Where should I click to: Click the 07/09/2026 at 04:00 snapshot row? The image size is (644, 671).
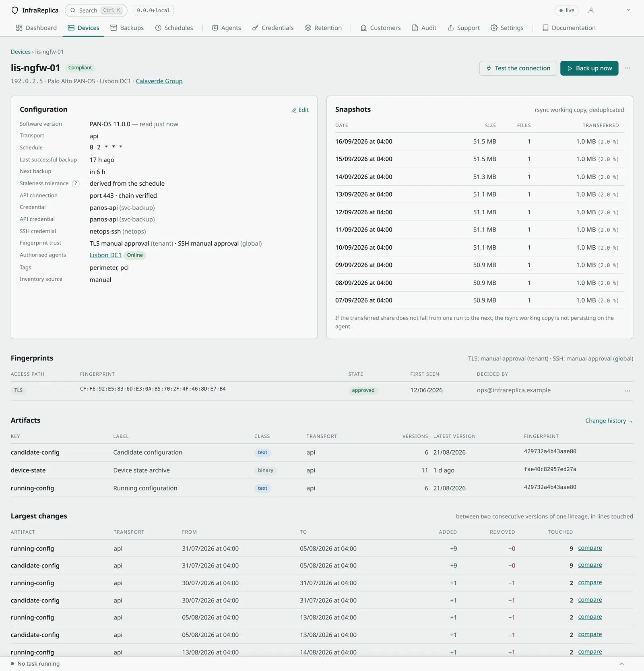pos(479,300)
